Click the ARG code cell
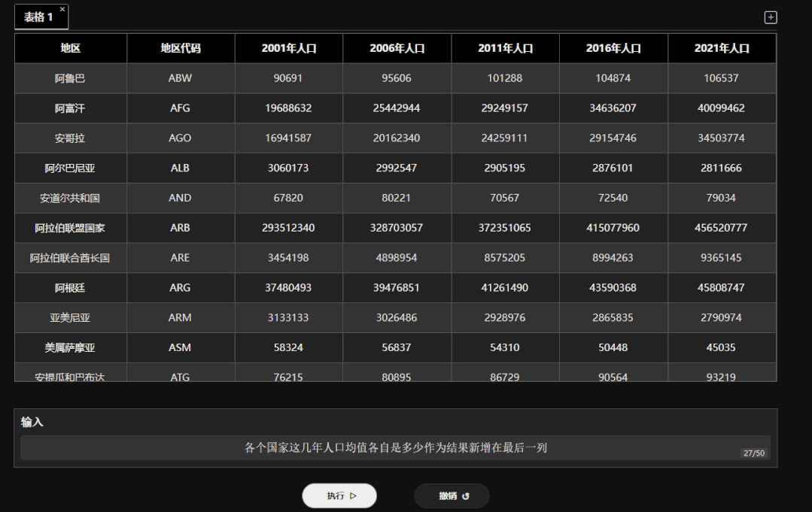The height and width of the screenshot is (512, 812). pyautogui.click(x=181, y=289)
